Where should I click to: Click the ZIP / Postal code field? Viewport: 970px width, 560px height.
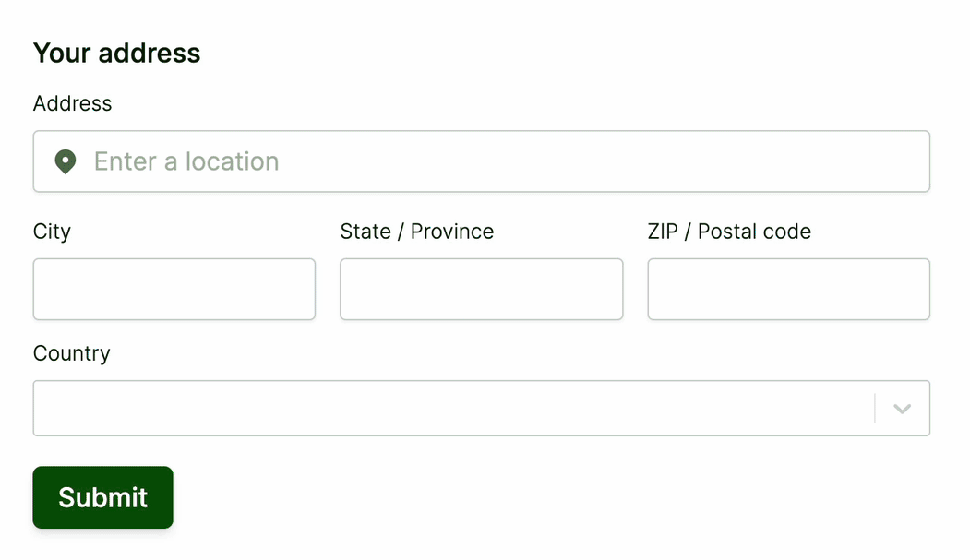[x=788, y=289]
